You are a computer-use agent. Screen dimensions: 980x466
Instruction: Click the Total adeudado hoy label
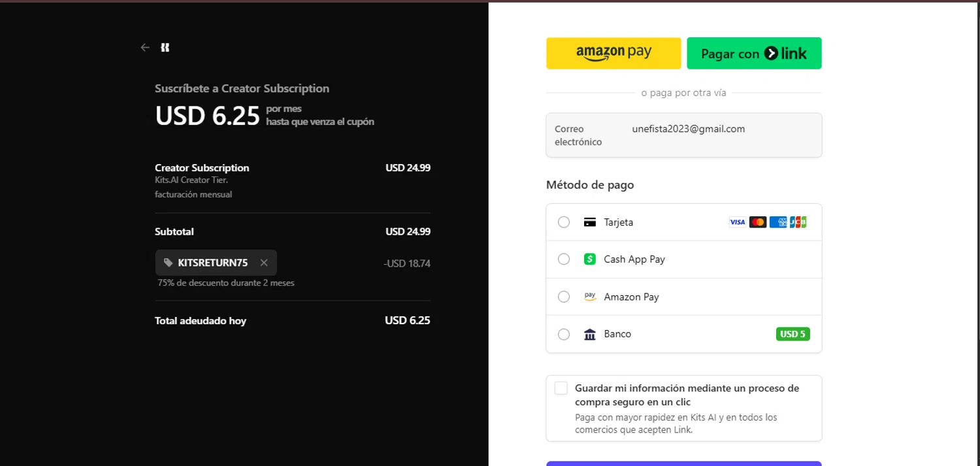click(x=201, y=321)
